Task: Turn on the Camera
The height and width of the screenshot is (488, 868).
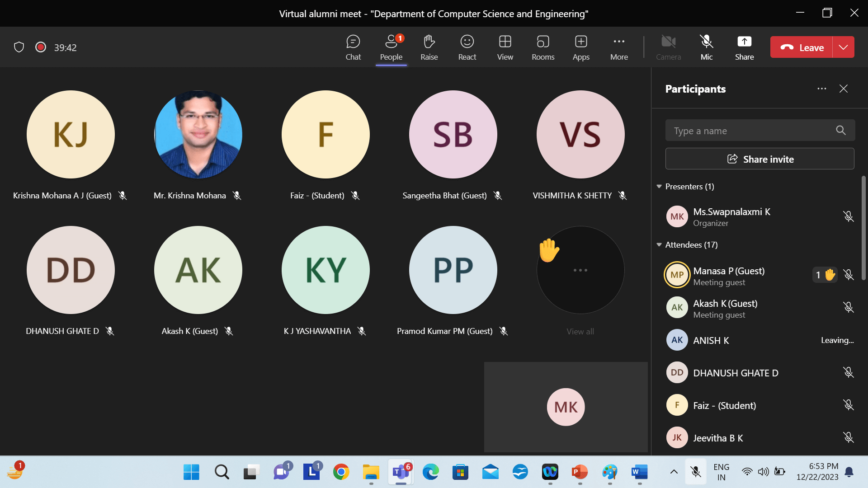Action: pyautogui.click(x=668, y=47)
